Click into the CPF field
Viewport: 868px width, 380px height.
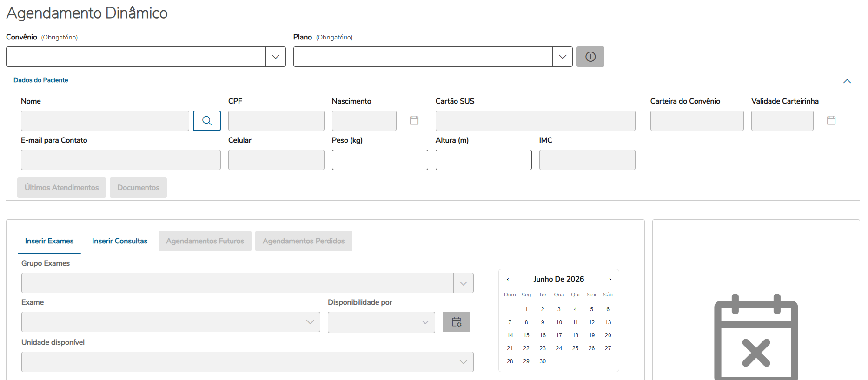[276, 121]
